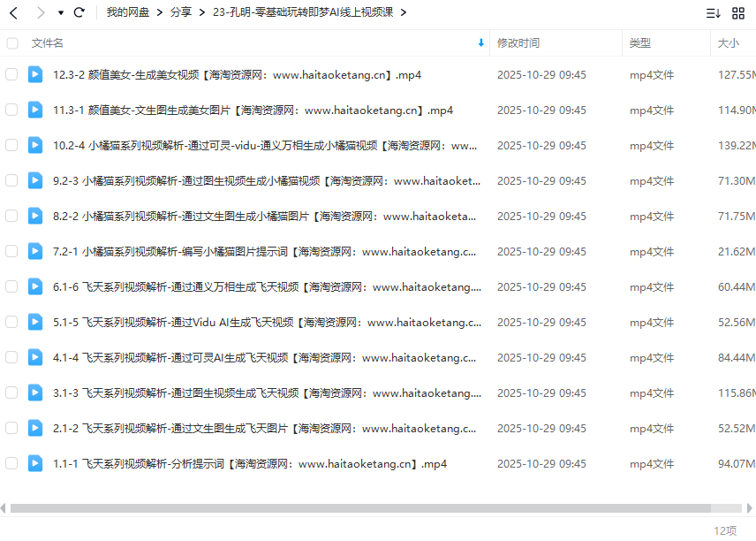This screenshot has width=756, height=541.
Task: Click the forward navigation arrow
Action: point(39,12)
